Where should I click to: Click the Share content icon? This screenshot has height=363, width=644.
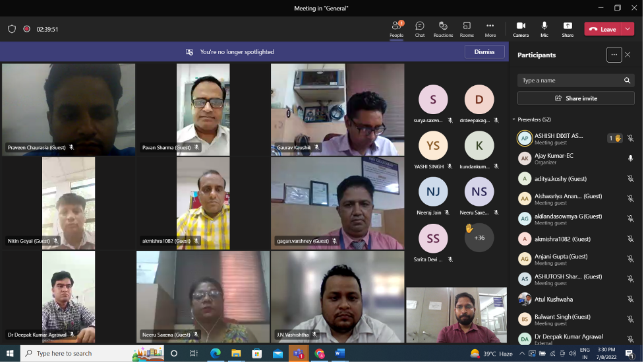click(568, 28)
